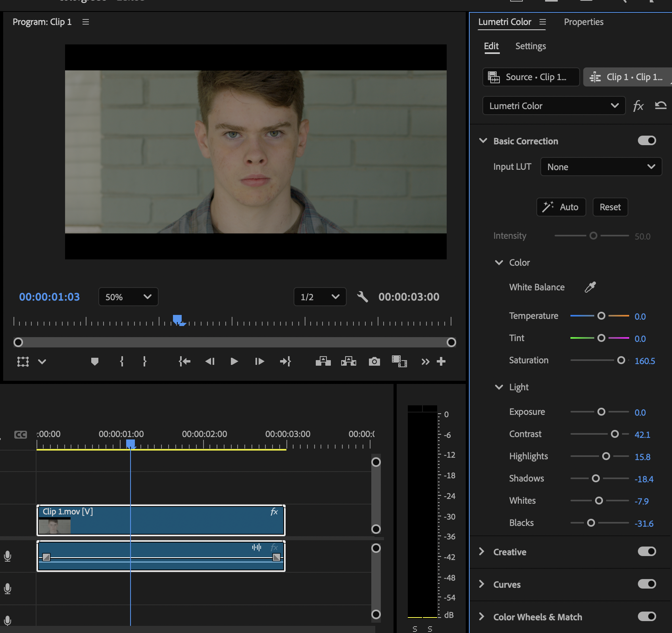
Task: Click the Lift icon
Action: click(323, 361)
